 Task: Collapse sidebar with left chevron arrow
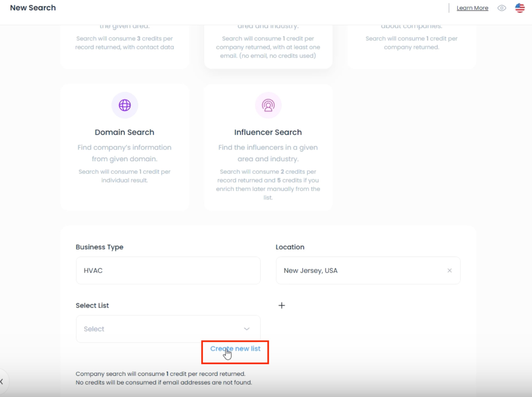(2, 382)
